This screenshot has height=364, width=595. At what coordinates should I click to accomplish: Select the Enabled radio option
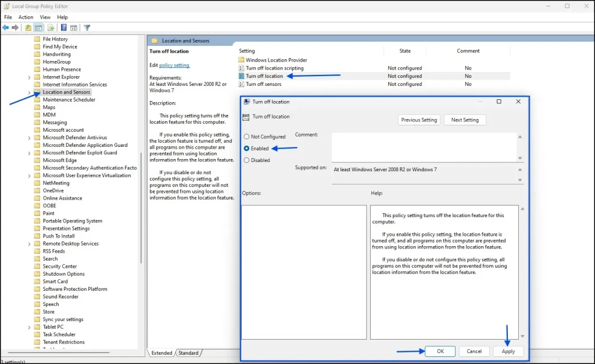coord(246,148)
